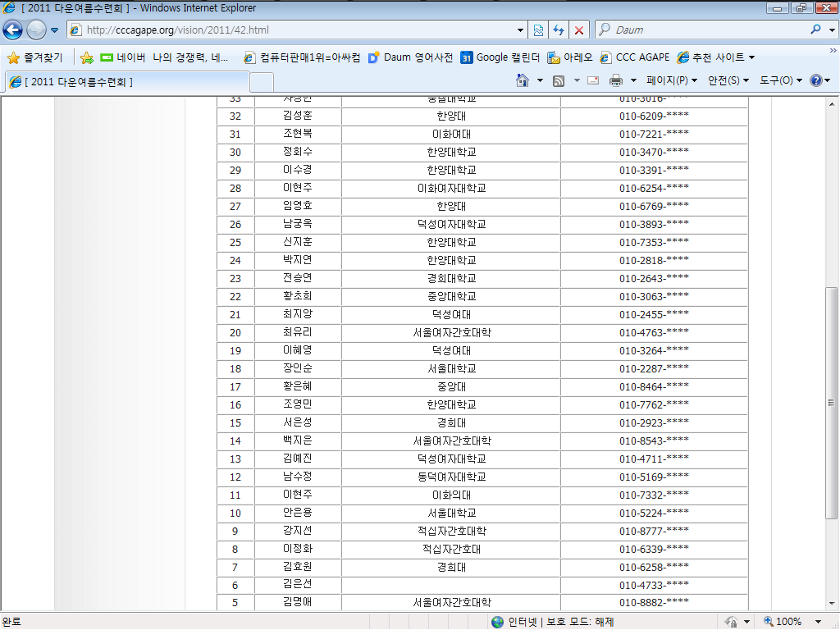Viewport: 840px width, 630px height.
Task: Open the zoom level dropdown at 100%
Action: [818, 622]
